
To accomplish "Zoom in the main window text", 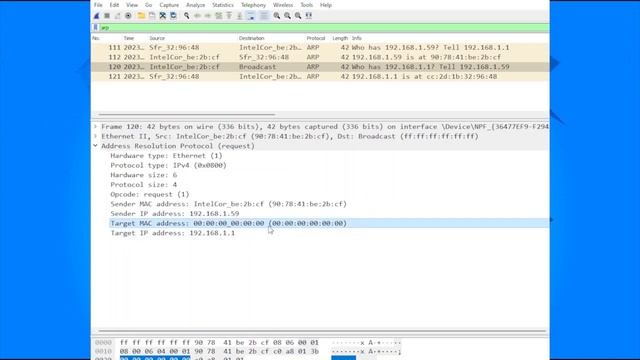I will point(277,16).
